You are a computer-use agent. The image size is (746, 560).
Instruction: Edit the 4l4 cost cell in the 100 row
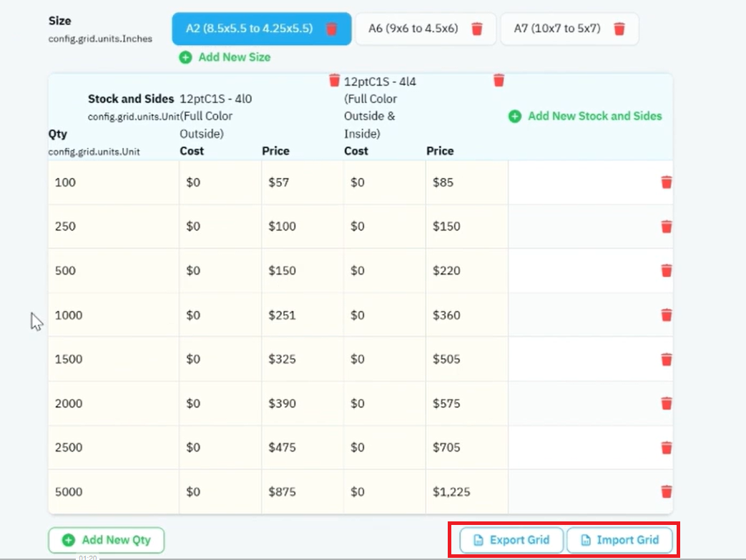pos(384,182)
